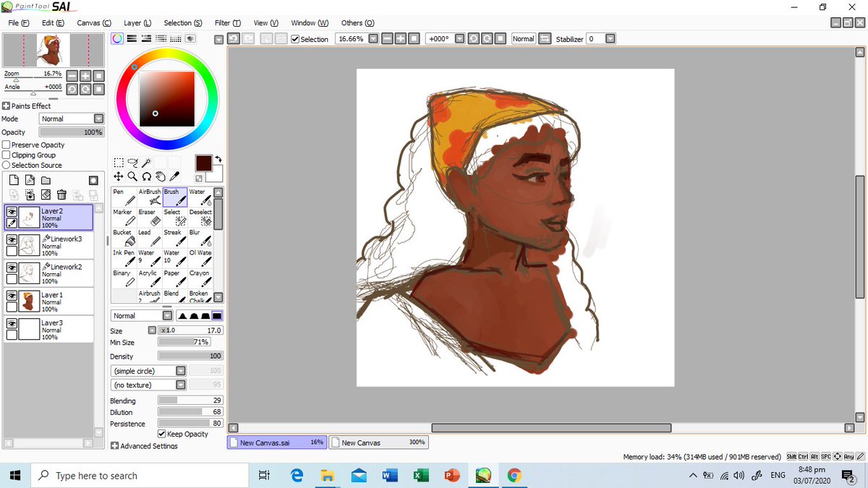The width and height of the screenshot is (868, 488).
Task: Activate the rectangular selection tool
Action: (119, 163)
